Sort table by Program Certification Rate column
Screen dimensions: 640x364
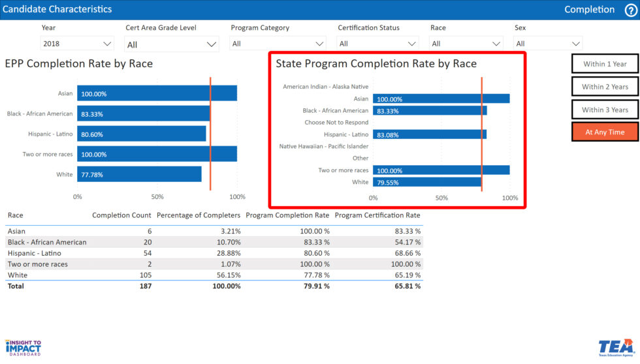click(x=377, y=215)
